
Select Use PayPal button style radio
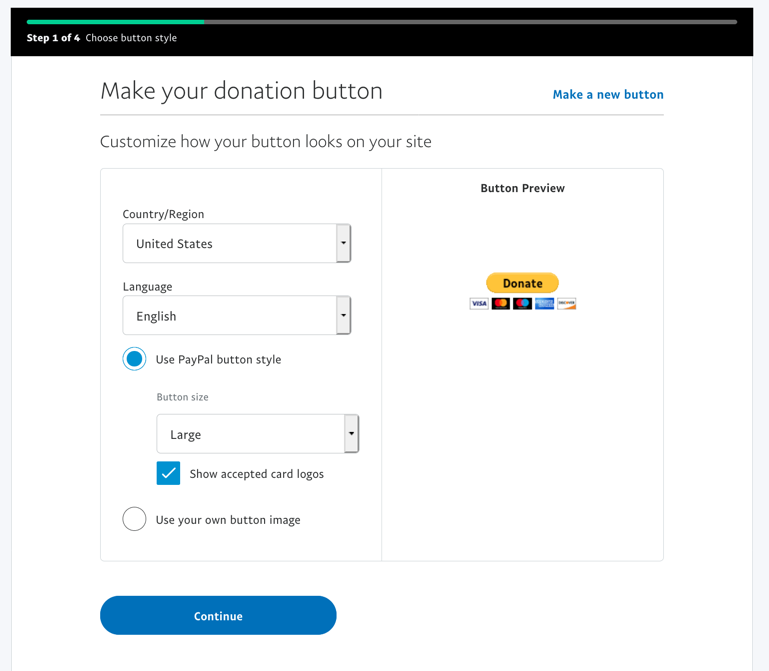click(134, 359)
